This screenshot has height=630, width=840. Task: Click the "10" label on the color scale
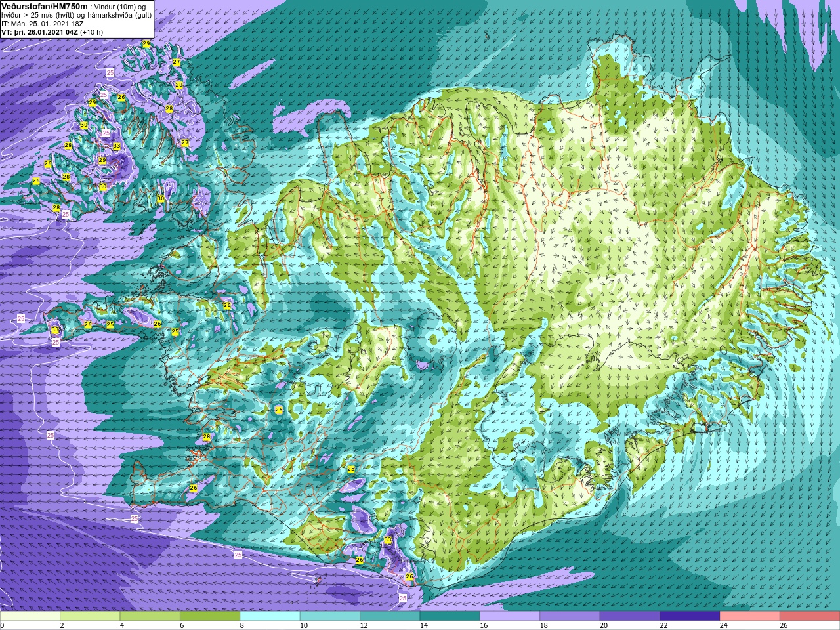point(304,625)
